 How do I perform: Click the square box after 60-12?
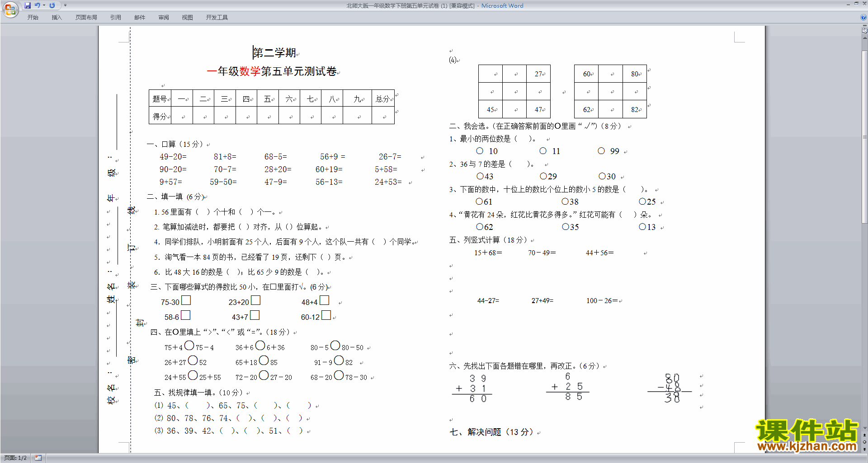pos(326,315)
